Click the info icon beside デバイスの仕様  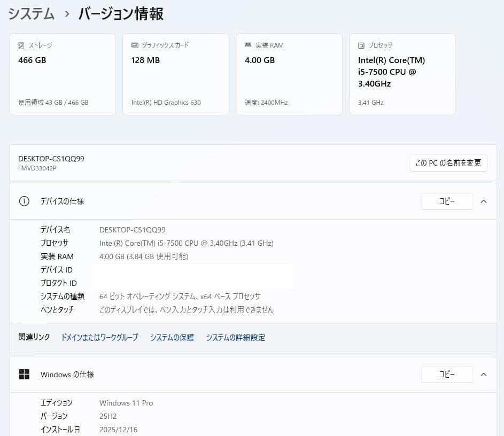[x=24, y=201]
